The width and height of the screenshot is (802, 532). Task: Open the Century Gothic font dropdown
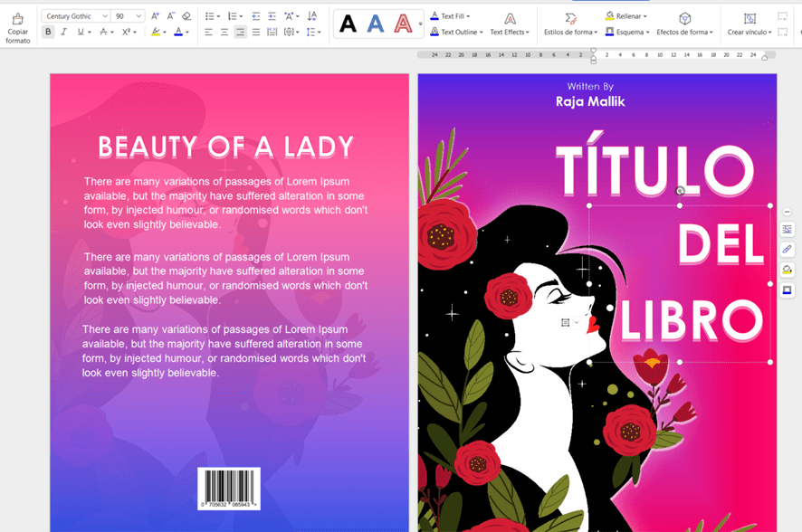105,16
